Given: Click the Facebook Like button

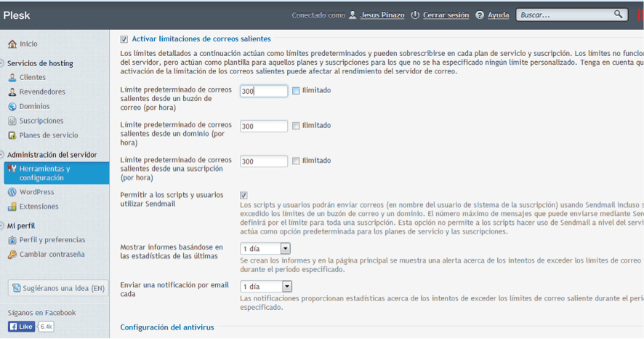Looking at the screenshot, I should point(21,327).
